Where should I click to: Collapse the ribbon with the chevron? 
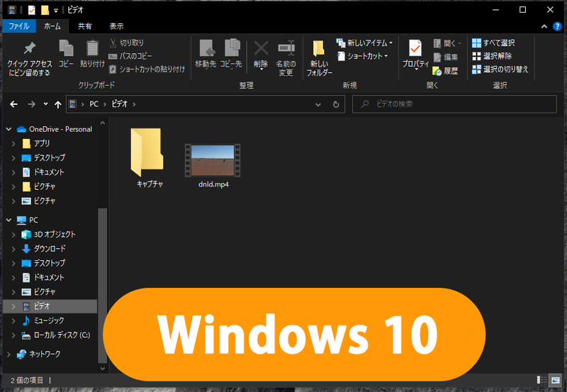[544, 26]
